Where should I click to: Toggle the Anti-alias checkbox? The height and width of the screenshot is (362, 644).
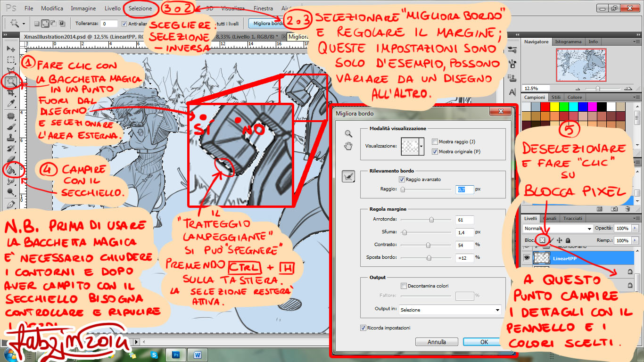pyautogui.click(x=124, y=23)
